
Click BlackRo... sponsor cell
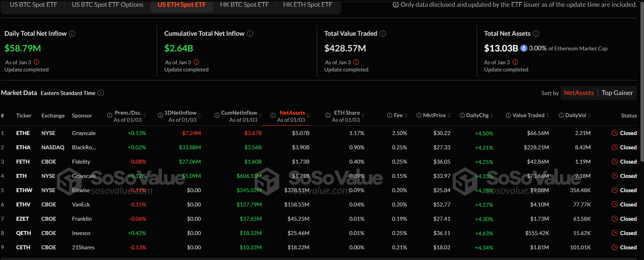[x=84, y=147]
